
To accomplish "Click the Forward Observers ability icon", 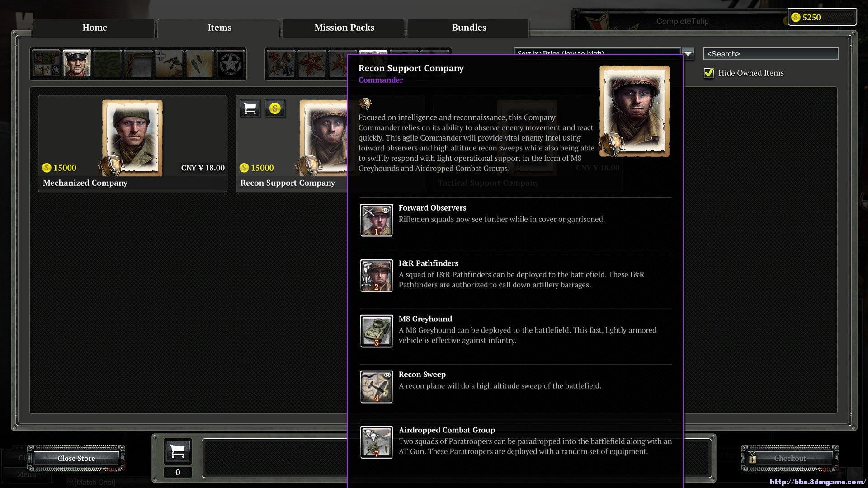I will pos(376,220).
